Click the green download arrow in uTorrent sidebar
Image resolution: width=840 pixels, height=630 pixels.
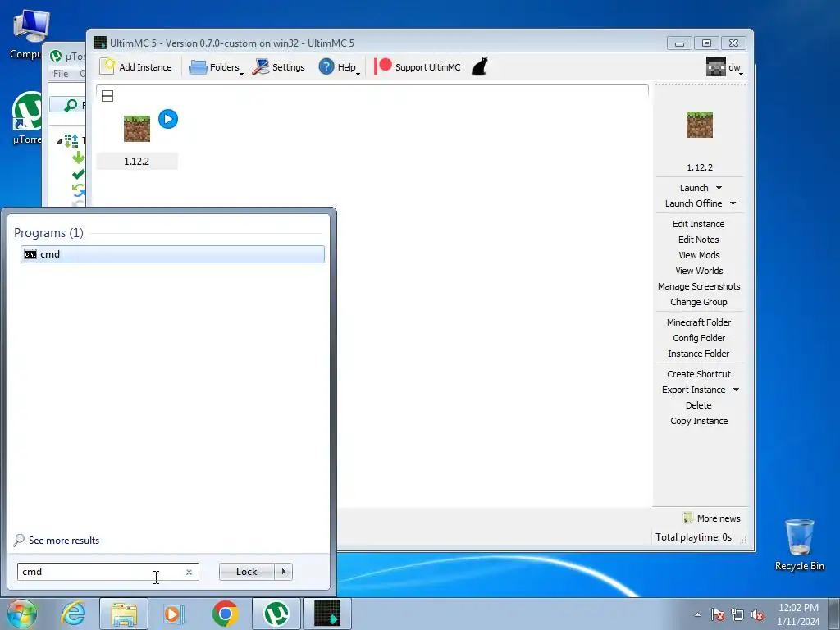pos(79,157)
